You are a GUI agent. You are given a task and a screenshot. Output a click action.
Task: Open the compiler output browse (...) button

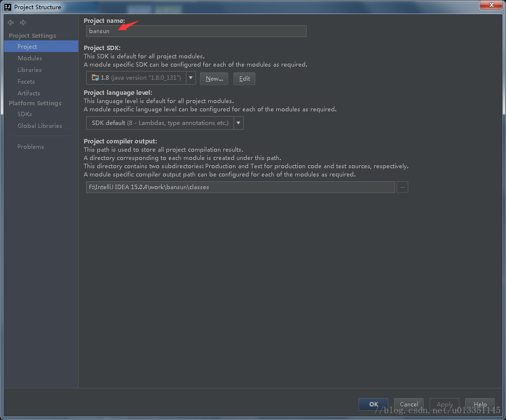402,187
